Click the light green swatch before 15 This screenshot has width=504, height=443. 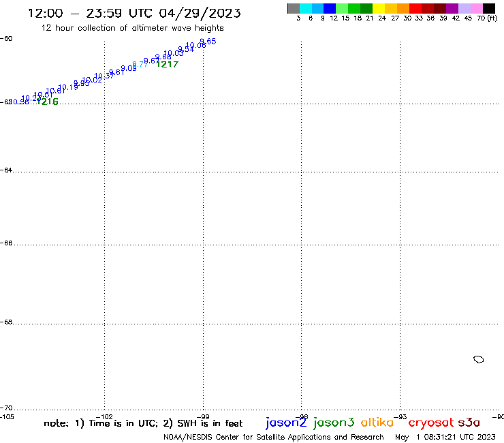(343, 8)
